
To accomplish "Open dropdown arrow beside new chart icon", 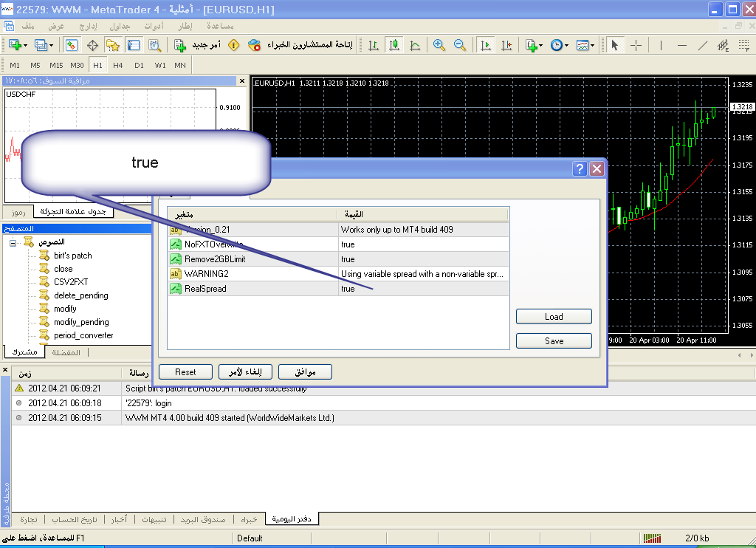I will click(x=25, y=45).
